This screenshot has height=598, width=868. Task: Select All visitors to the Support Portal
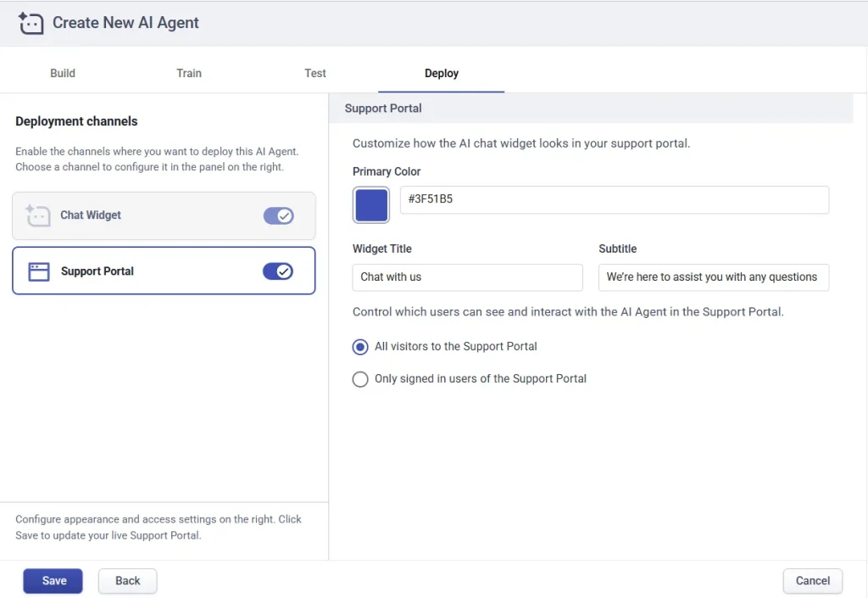360,347
